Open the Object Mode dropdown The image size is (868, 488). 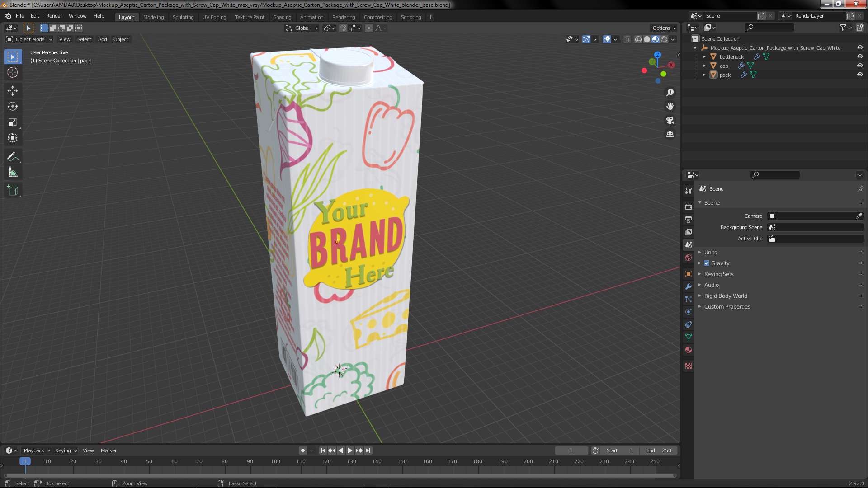[29, 39]
